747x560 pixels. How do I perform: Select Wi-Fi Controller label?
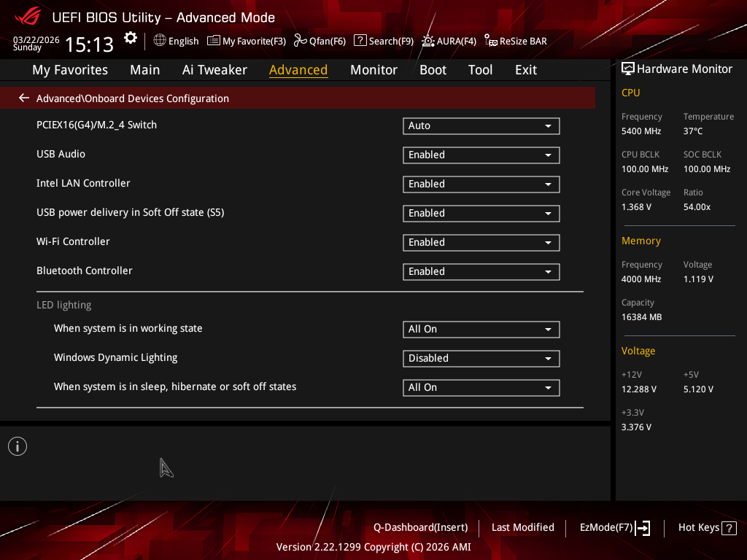click(x=74, y=241)
